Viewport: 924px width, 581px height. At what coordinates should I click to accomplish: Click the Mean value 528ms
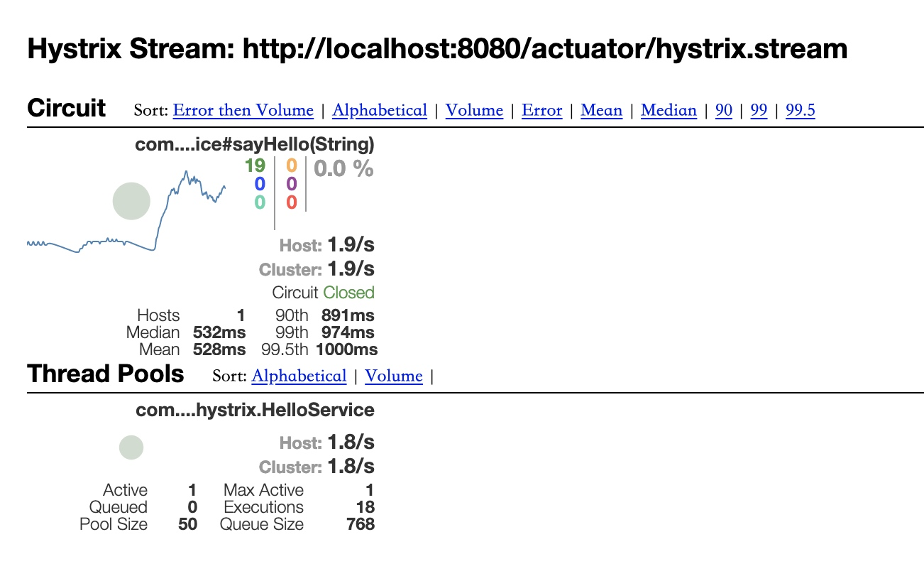[x=219, y=349]
